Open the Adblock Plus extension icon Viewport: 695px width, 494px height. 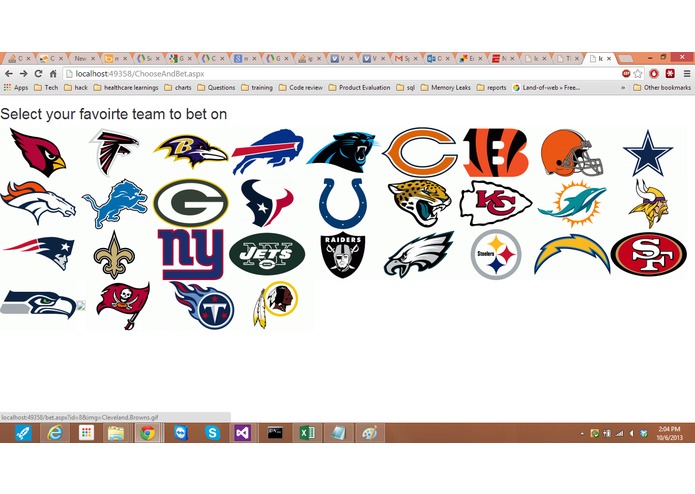625,74
